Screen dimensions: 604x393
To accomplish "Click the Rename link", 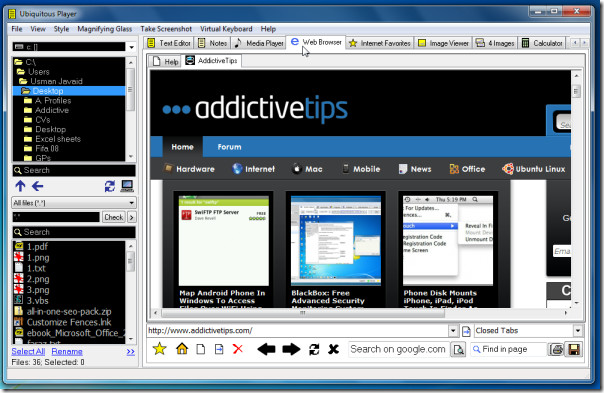I will [x=67, y=351].
